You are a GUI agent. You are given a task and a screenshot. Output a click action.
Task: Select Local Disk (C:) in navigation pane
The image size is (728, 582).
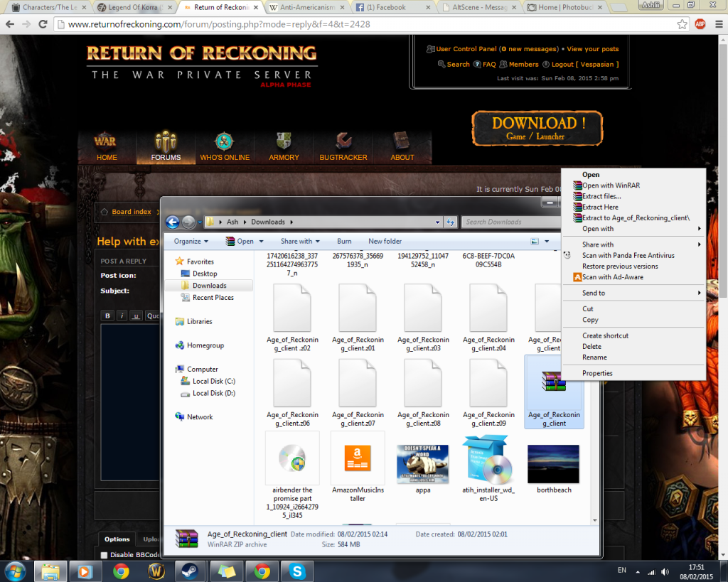(x=213, y=381)
